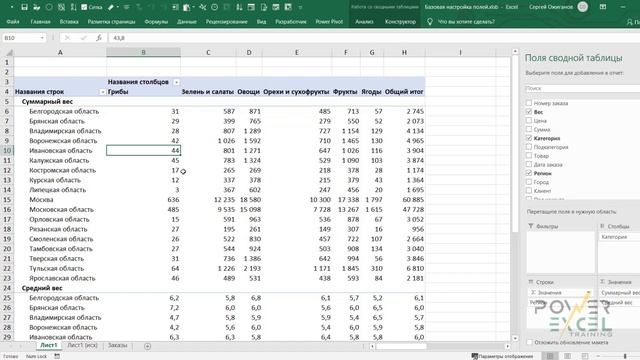Select row header 15 for Москва
The height and width of the screenshot is (360, 640).
pyautogui.click(x=7, y=200)
